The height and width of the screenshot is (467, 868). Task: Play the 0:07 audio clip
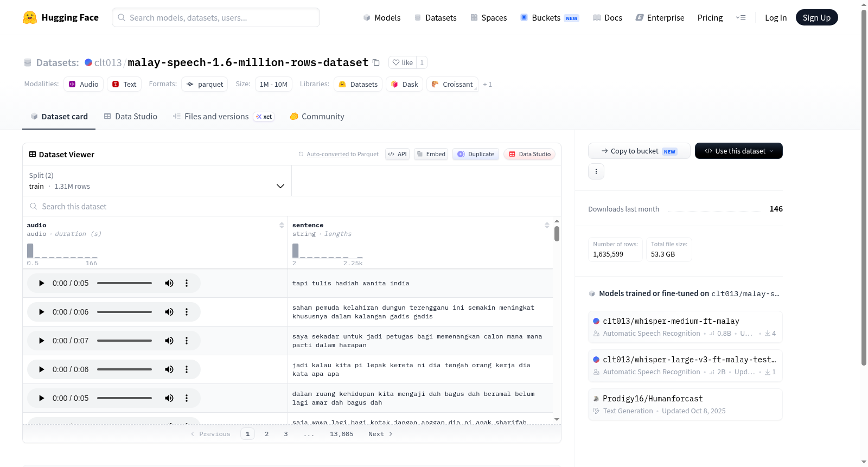[42, 341]
